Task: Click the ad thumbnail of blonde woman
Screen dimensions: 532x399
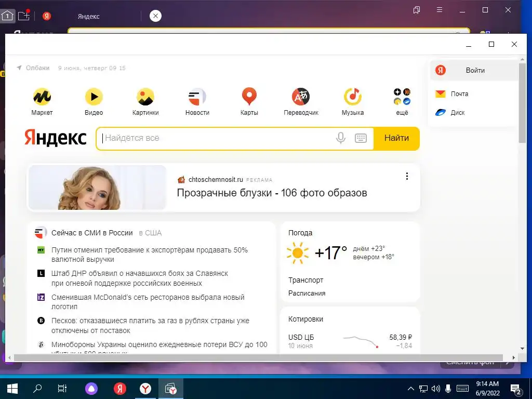Action: (x=97, y=187)
